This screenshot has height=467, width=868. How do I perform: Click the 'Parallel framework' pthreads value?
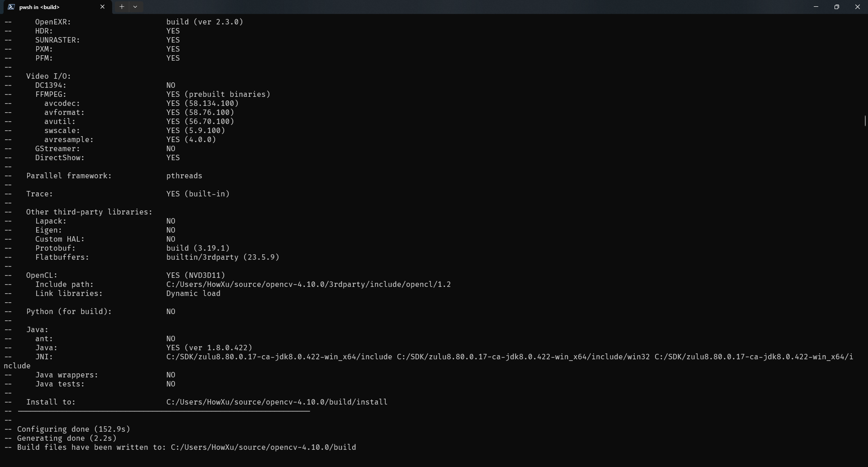click(x=184, y=176)
